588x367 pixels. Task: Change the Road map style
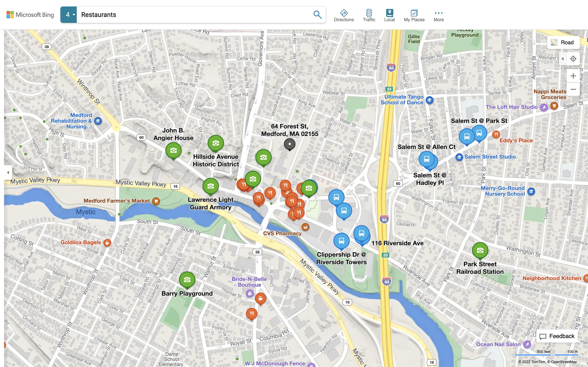click(563, 42)
